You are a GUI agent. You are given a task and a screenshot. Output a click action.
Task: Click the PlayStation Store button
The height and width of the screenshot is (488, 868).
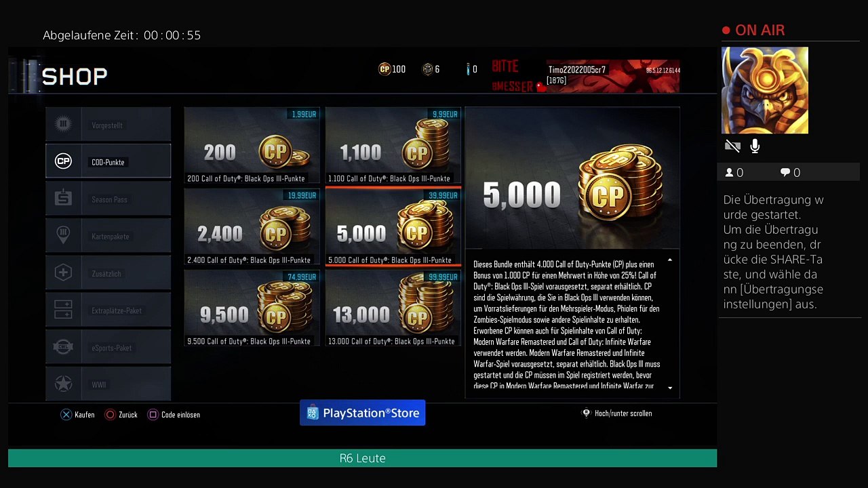point(363,413)
